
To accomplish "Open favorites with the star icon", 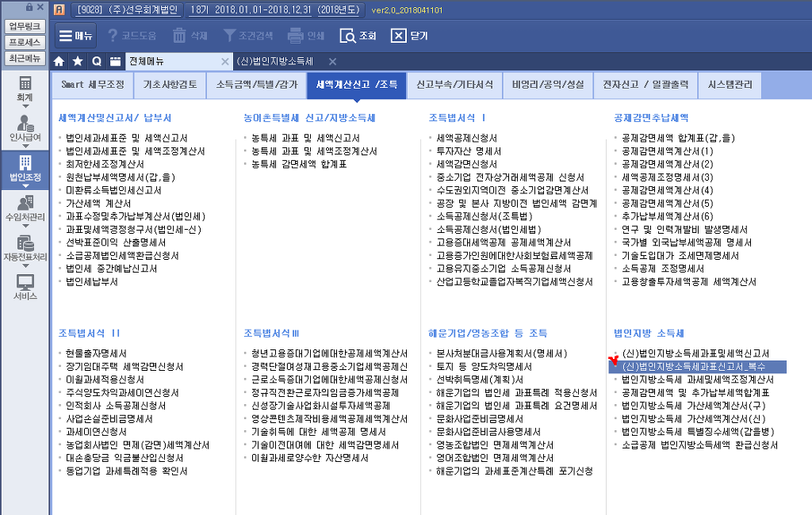I will [x=78, y=61].
